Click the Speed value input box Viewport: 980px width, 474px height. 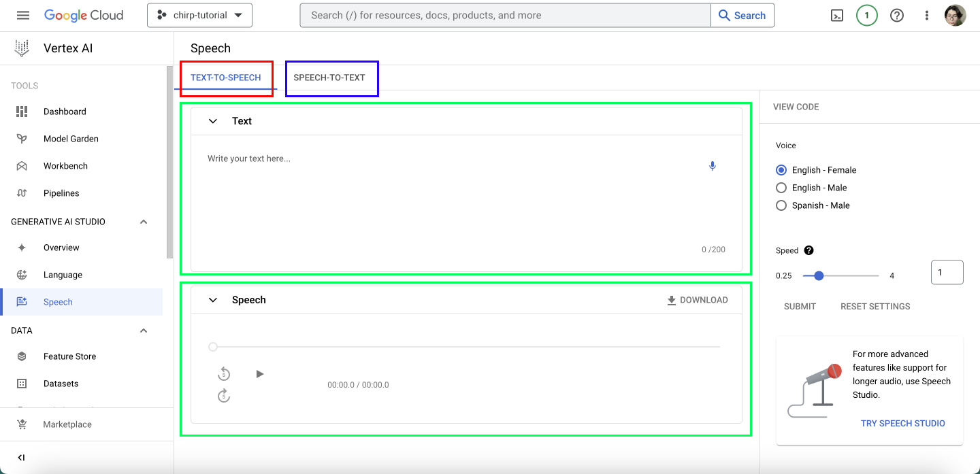coord(947,272)
